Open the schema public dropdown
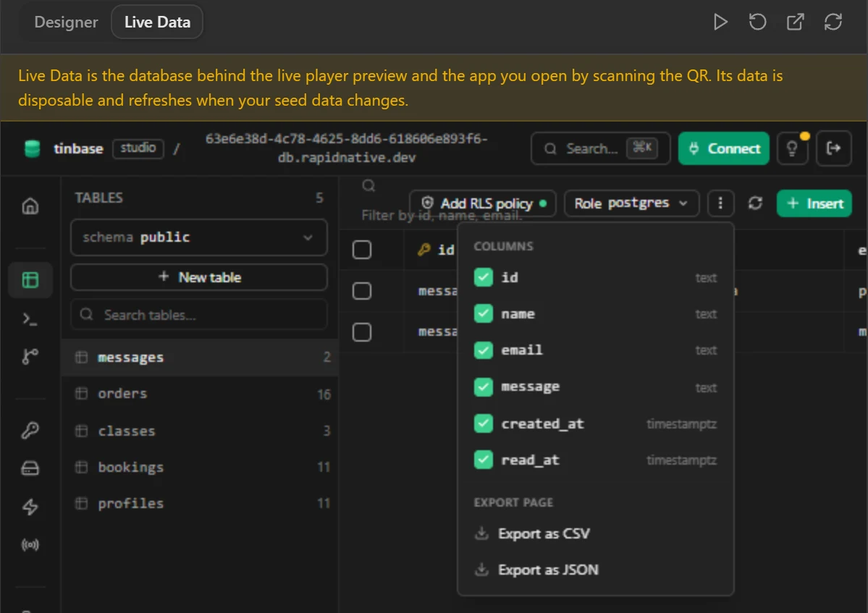This screenshot has width=868, height=613. [x=199, y=237]
